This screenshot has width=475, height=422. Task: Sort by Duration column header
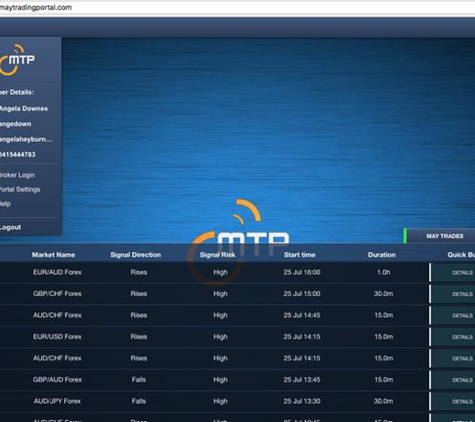click(382, 255)
